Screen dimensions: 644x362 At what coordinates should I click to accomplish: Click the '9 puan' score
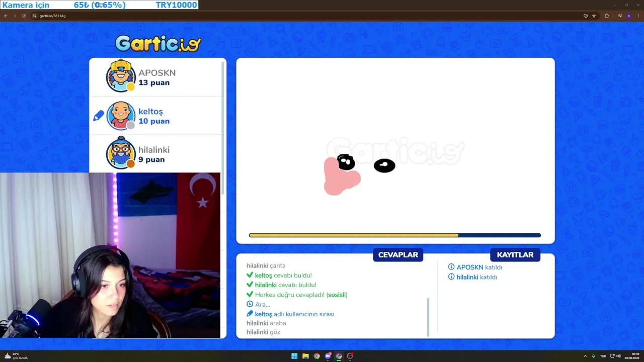pyautogui.click(x=151, y=160)
